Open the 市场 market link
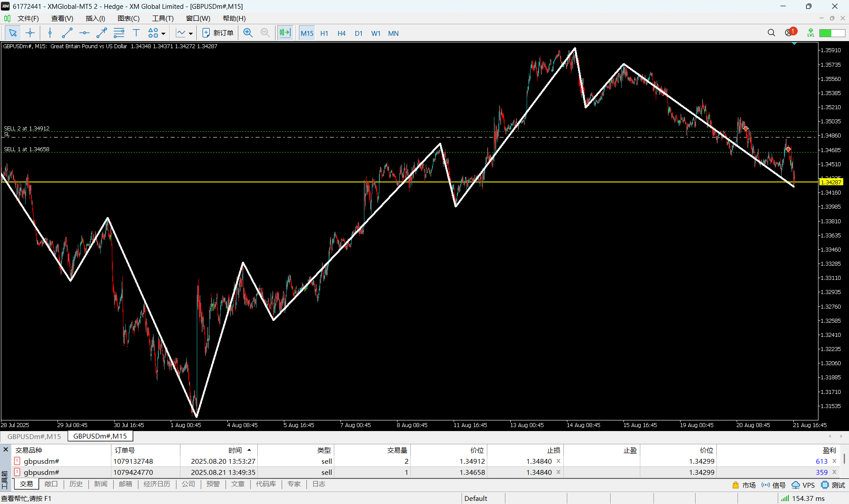 744,485
